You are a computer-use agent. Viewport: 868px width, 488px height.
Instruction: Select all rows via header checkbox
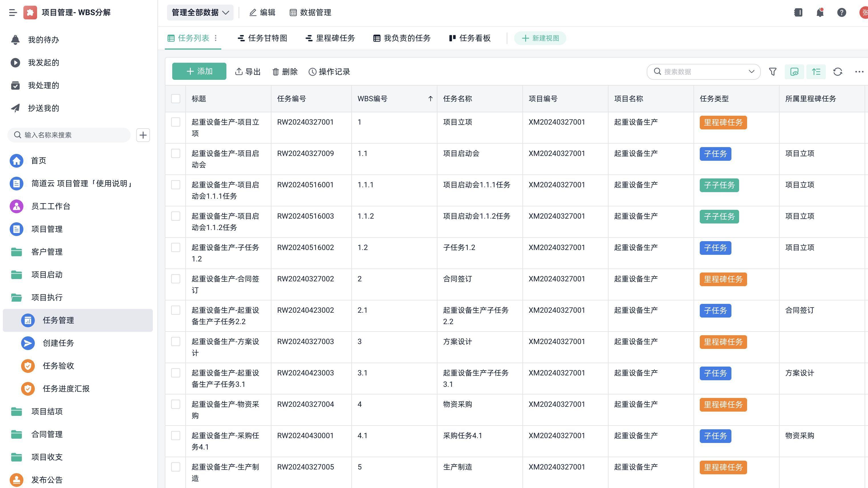(x=176, y=98)
